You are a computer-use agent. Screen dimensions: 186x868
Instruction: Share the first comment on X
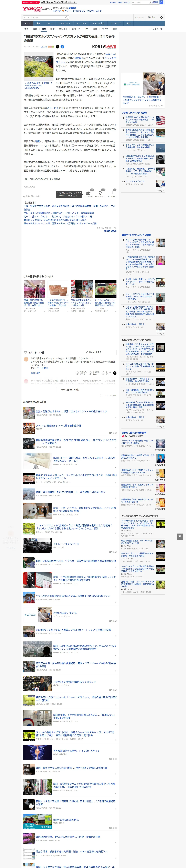(115, 373)
